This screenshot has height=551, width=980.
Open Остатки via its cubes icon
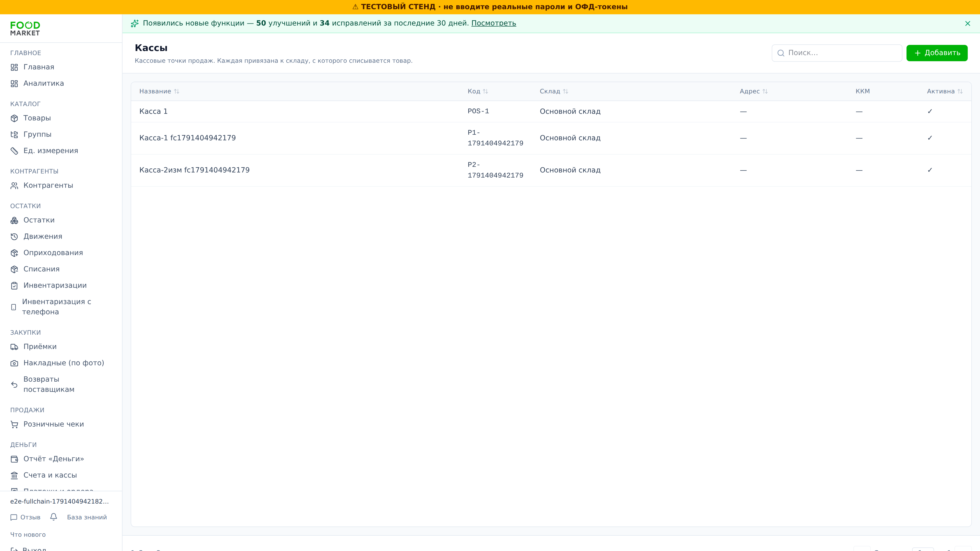click(x=15, y=221)
